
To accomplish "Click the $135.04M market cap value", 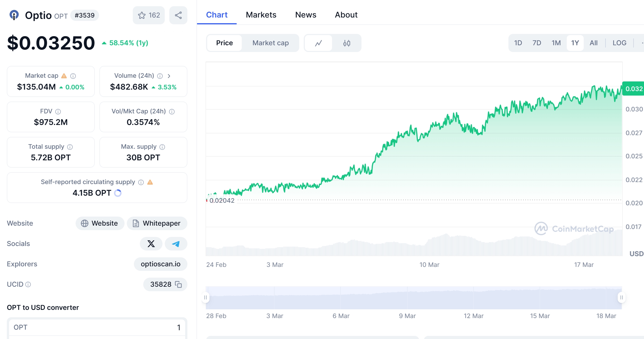I will (x=36, y=87).
